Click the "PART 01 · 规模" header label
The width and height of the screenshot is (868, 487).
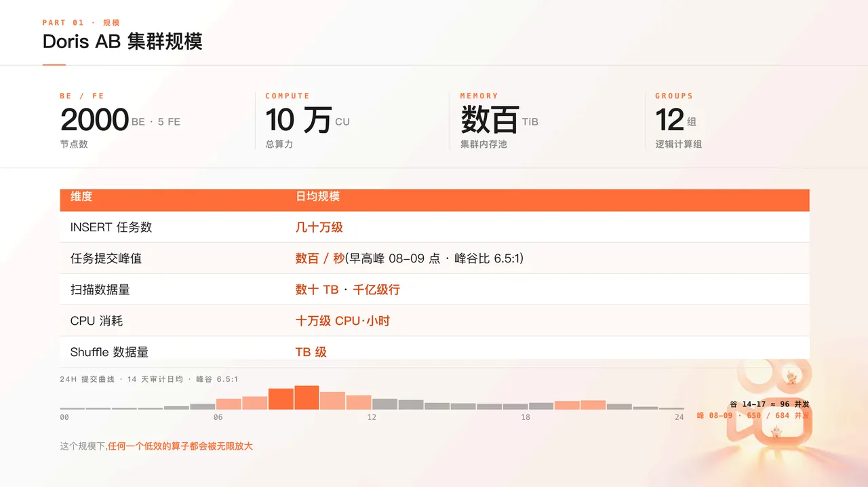[x=81, y=22]
